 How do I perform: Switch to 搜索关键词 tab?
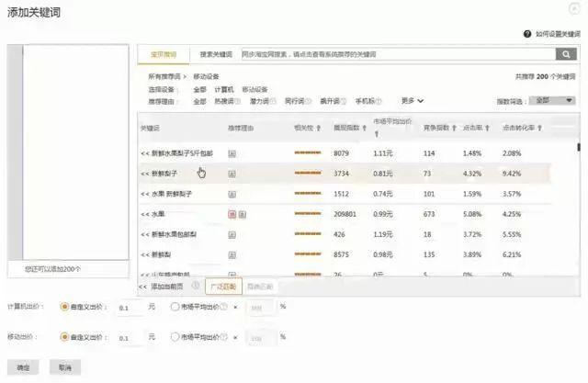[x=216, y=54]
